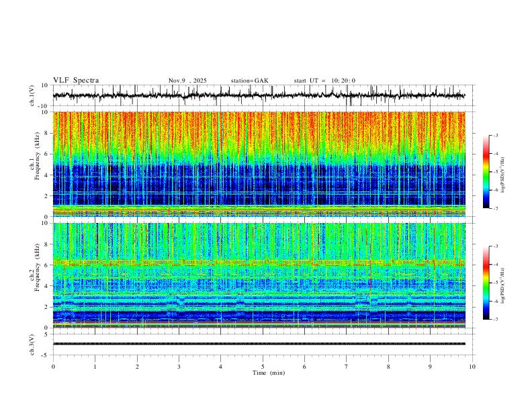Image resolution: width=532 pixels, height=411 pixels.
Task: Click the ch.1 "Frequency (kHz)" axis label
Action: 37,156
